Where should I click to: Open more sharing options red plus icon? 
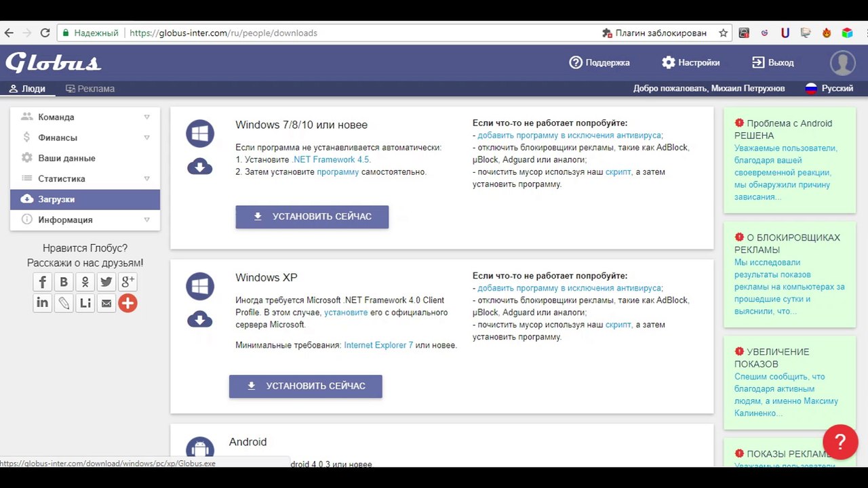click(x=127, y=303)
